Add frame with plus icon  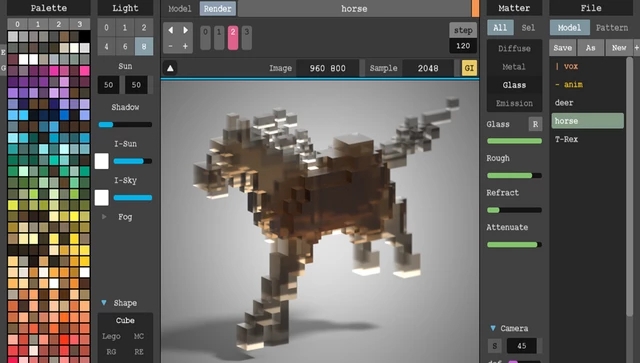[185, 46]
